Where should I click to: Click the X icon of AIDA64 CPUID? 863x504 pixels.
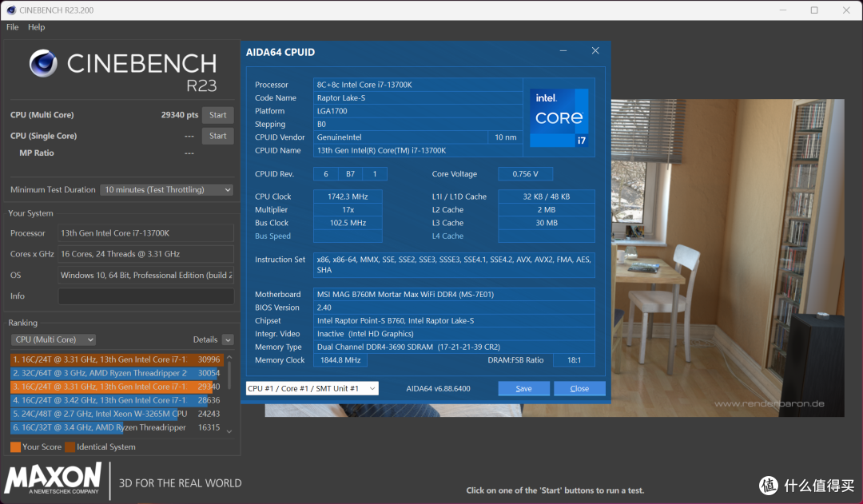tap(595, 50)
